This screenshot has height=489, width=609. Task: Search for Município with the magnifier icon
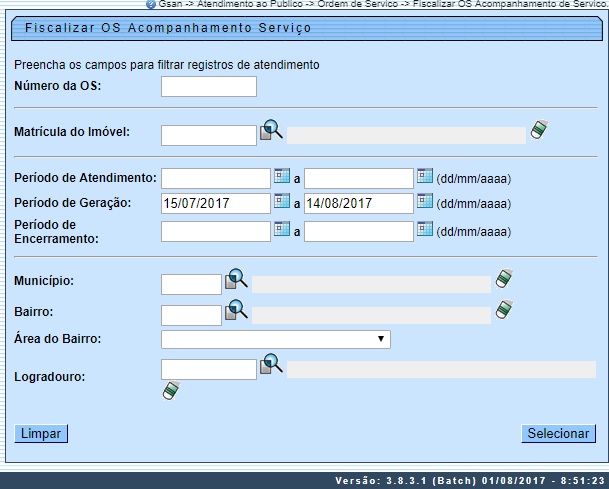pos(236,278)
